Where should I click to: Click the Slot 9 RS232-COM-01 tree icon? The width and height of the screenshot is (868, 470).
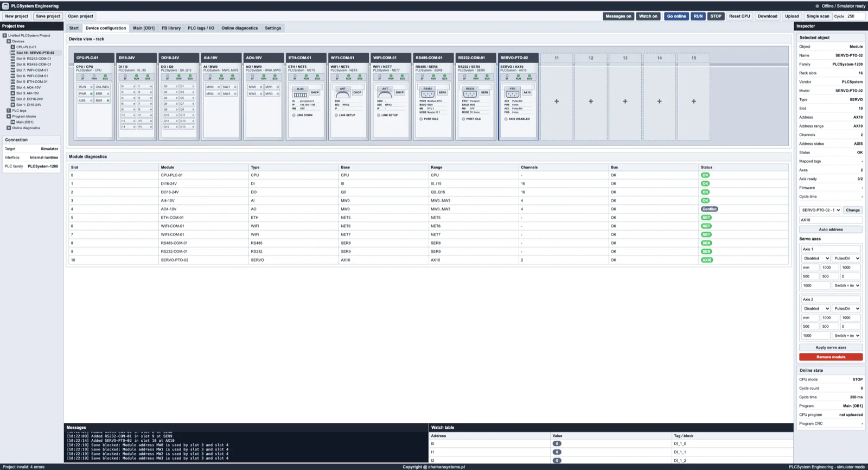(x=13, y=59)
